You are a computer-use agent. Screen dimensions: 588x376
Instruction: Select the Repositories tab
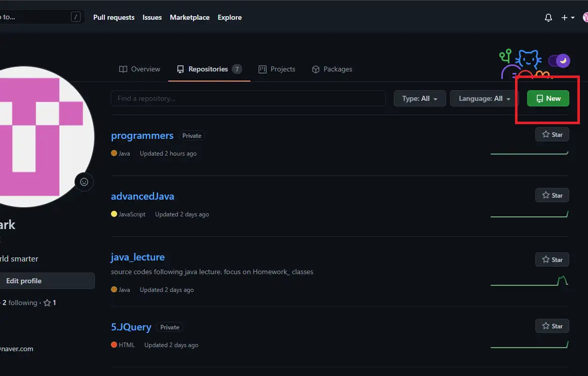[209, 69]
